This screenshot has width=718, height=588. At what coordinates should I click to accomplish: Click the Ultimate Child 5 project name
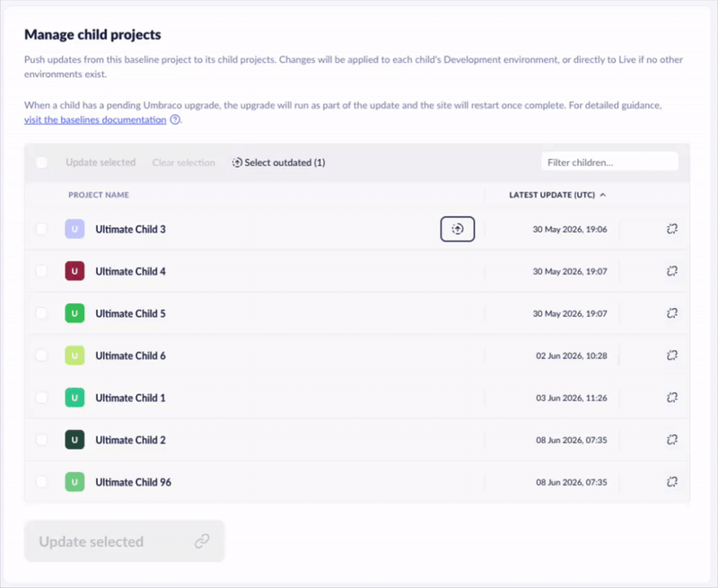tap(130, 313)
